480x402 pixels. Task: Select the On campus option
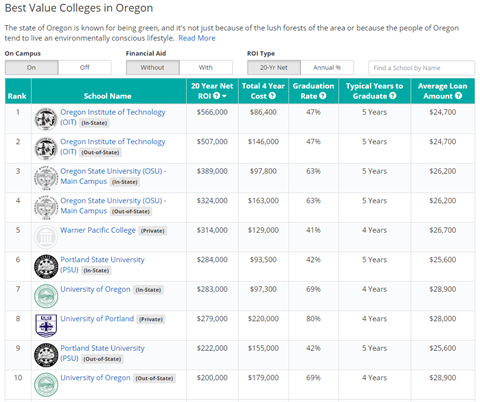point(31,68)
